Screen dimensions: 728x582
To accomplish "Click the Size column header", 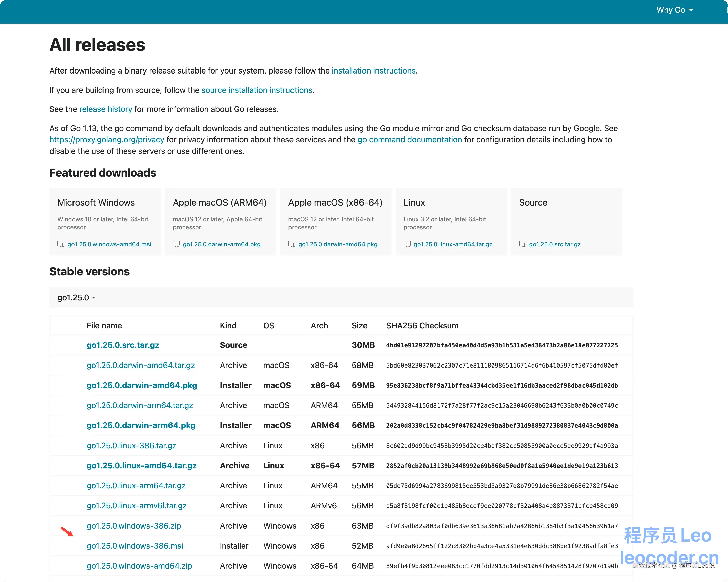I will [360, 326].
